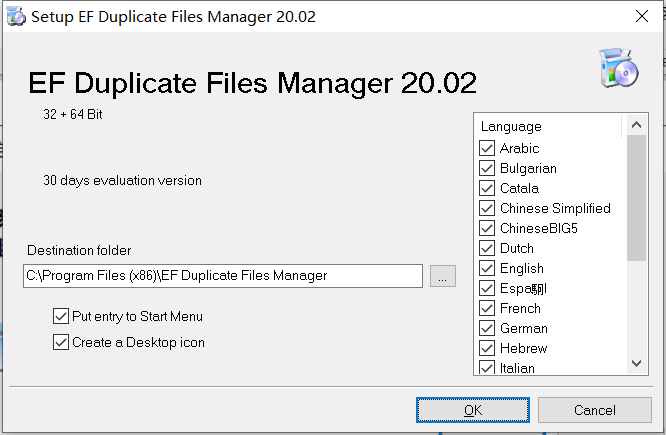Image resolution: width=666 pixels, height=435 pixels.
Task: Click the '32 + 64 Bit' label
Action: [x=73, y=114]
